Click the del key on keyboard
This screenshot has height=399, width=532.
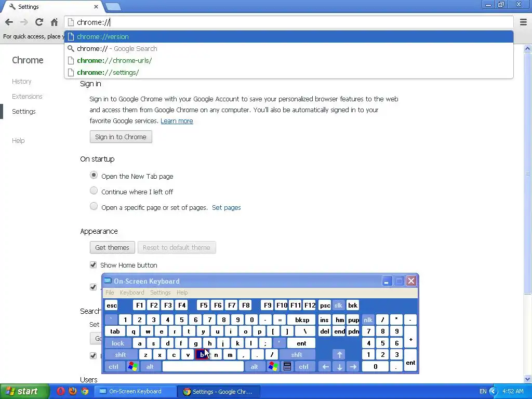point(325,331)
